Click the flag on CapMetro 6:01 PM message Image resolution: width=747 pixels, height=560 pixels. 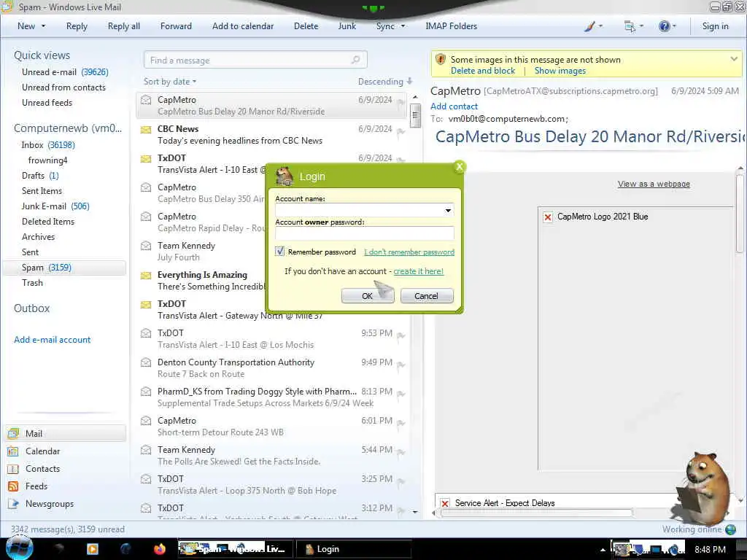point(401,424)
